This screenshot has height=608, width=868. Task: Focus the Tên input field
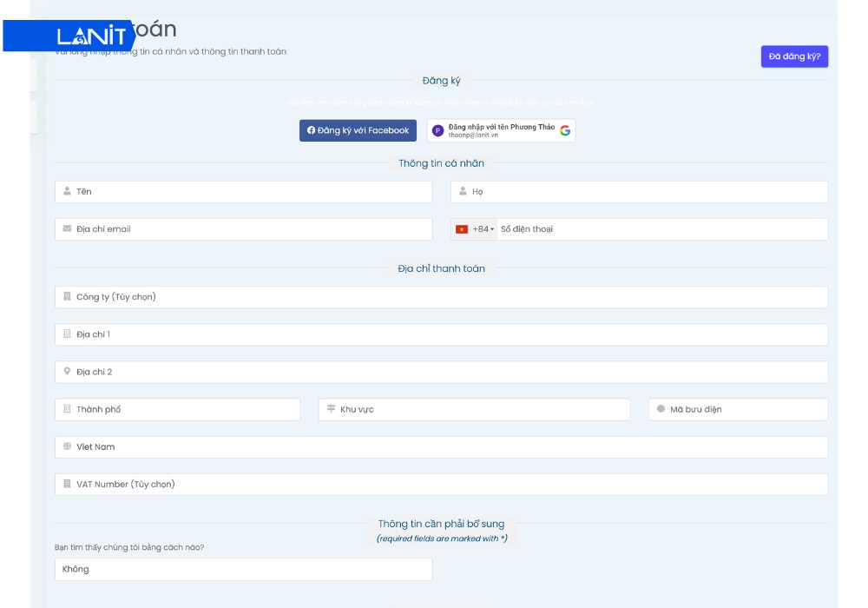(x=252, y=192)
